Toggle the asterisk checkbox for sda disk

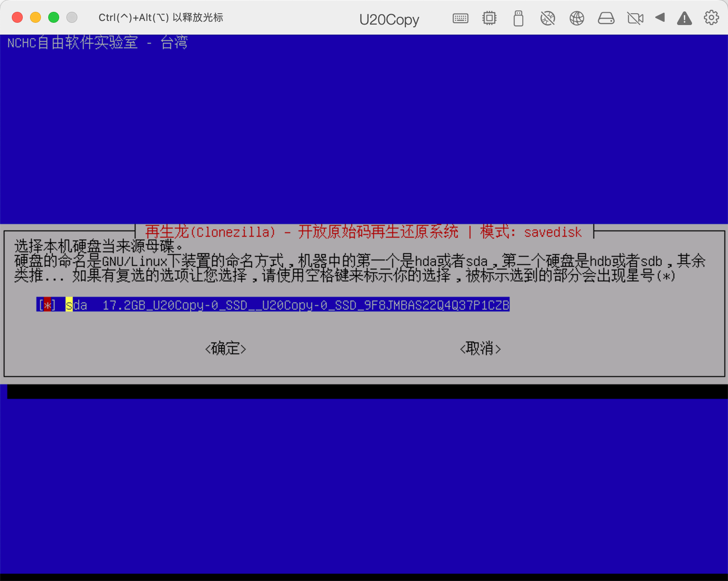pyautogui.click(x=47, y=306)
